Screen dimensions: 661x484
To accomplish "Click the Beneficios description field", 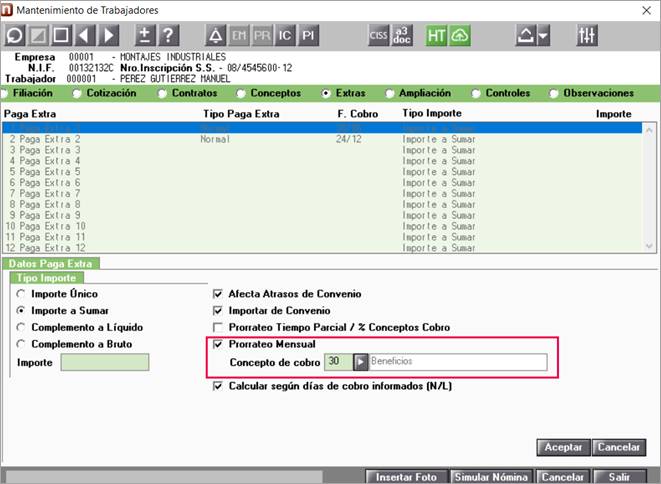I will click(x=458, y=362).
